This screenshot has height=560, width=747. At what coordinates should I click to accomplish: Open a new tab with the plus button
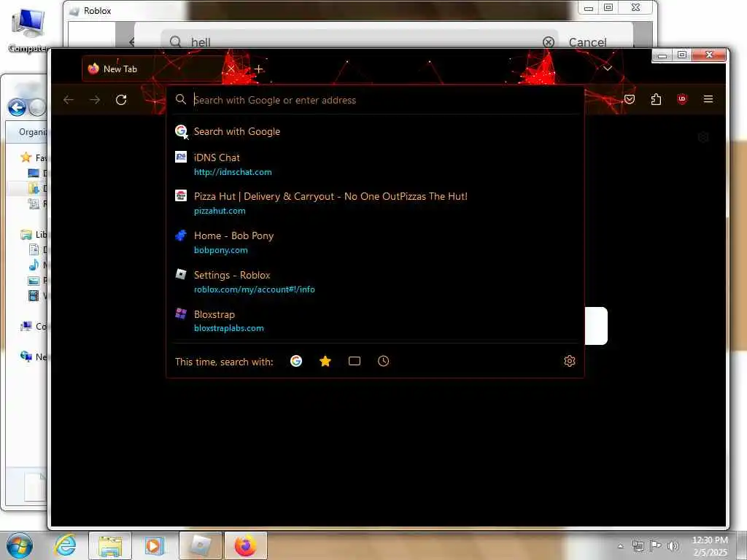259,69
